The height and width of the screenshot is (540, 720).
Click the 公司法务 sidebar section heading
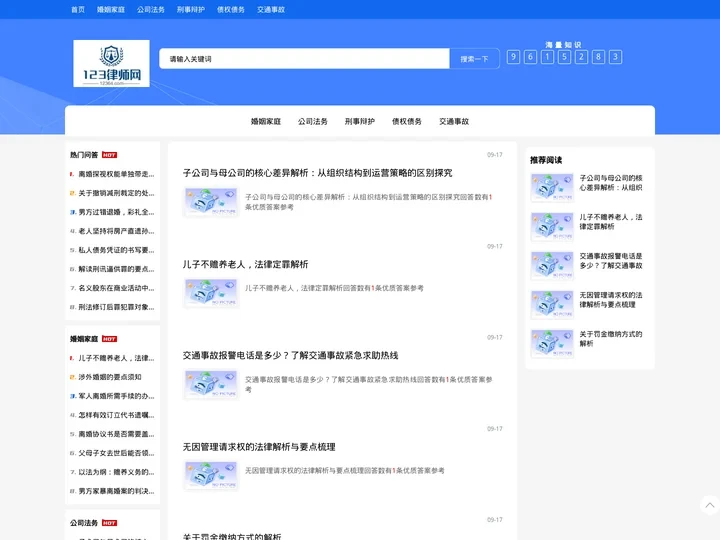pos(84,523)
